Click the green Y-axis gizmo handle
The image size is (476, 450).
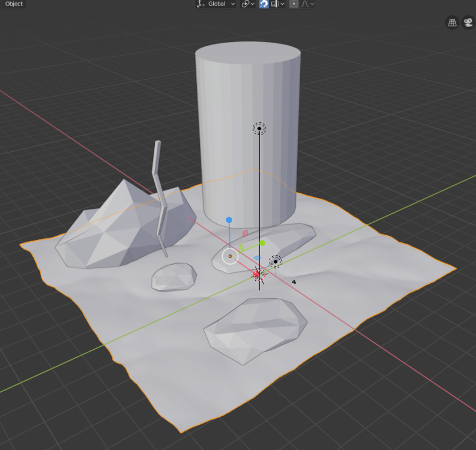pos(262,243)
